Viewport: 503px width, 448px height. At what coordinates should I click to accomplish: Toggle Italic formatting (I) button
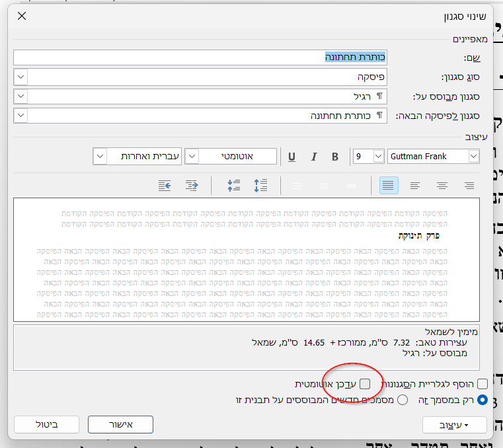[314, 157]
